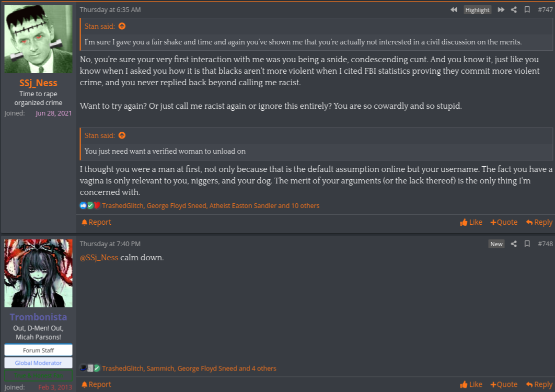
Task: Reply to post #747
Action: pyautogui.click(x=539, y=222)
